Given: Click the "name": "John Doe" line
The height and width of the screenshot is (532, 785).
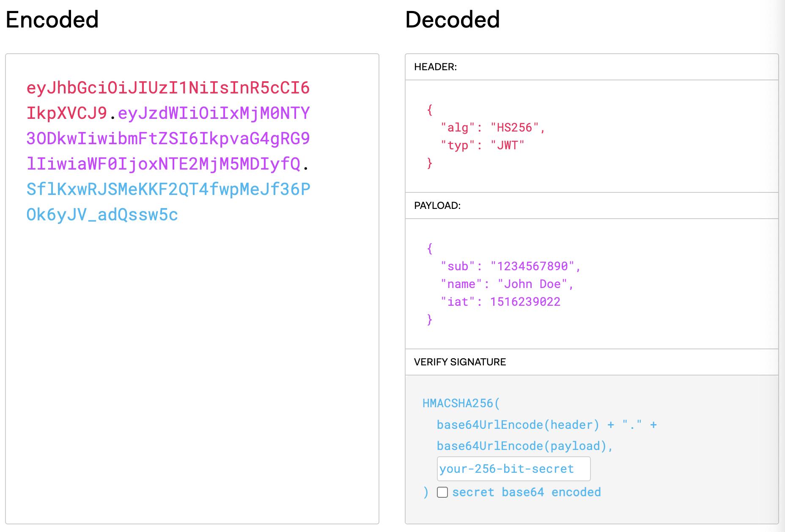Looking at the screenshot, I should [507, 284].
